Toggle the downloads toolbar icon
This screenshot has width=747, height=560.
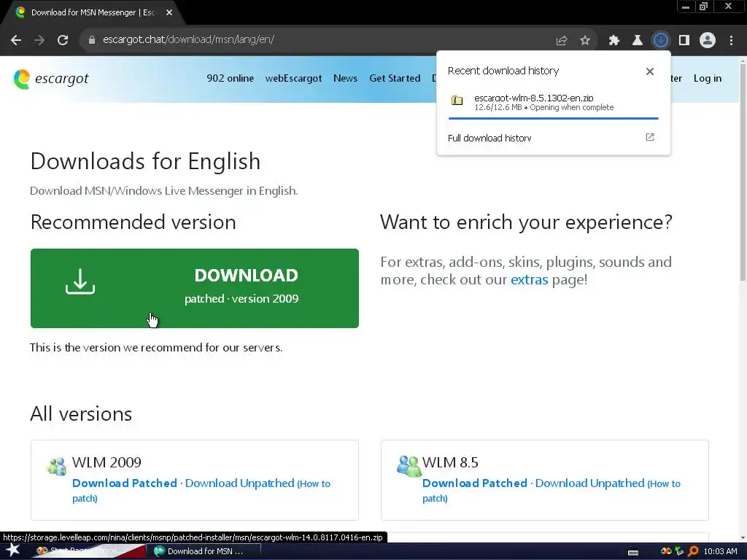click(x=661, y=40)
